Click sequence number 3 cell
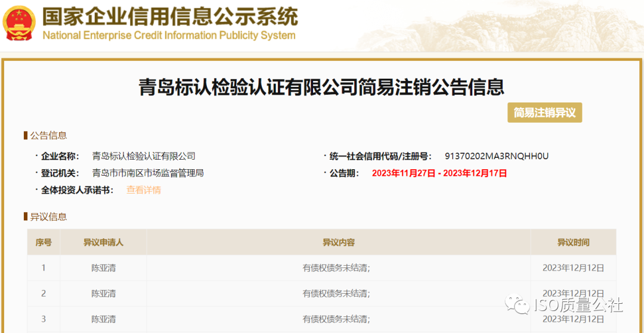644x333 pixels. click(x=44, y=319)
